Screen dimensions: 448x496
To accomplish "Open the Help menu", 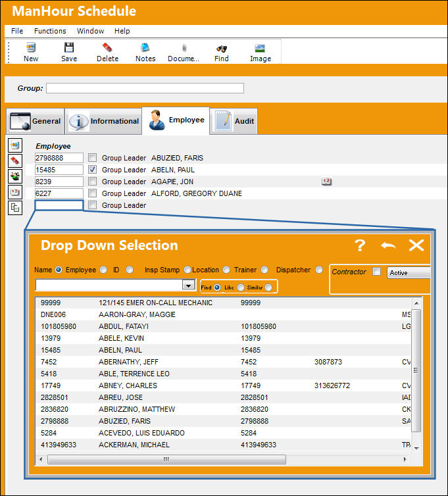I will click(122, 31).
